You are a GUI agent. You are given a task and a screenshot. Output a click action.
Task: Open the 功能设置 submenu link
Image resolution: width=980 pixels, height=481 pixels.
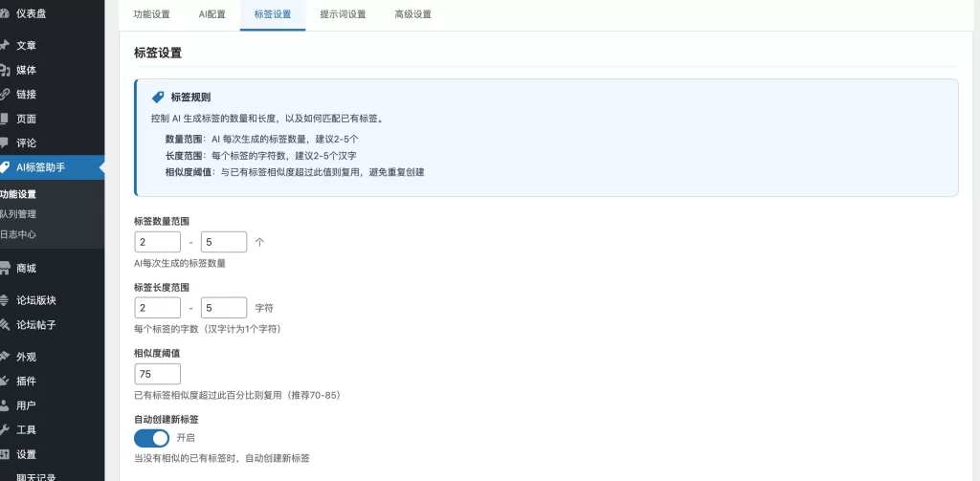click(x=18, y=194)
